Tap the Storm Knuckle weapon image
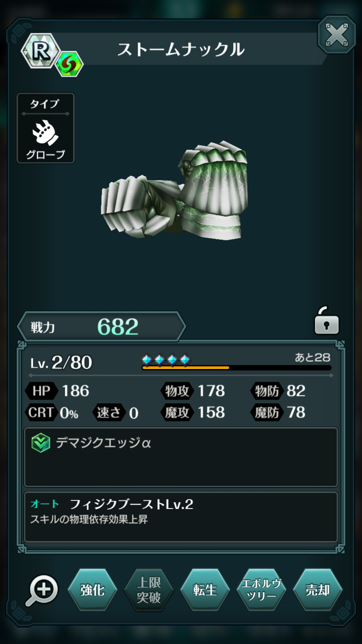This screenshot has height=644, width=362. 174,191
